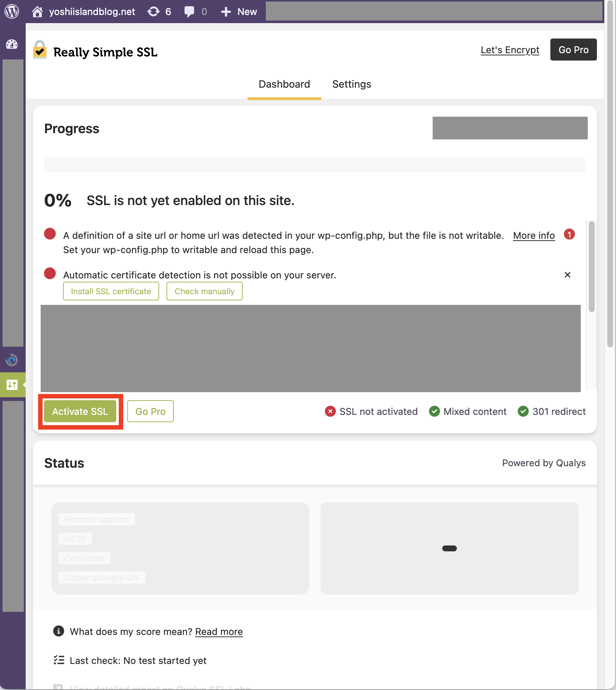Click the Activate SSL button
The width and height of the screenshot is (616, 690).
(x=80, y=412)
